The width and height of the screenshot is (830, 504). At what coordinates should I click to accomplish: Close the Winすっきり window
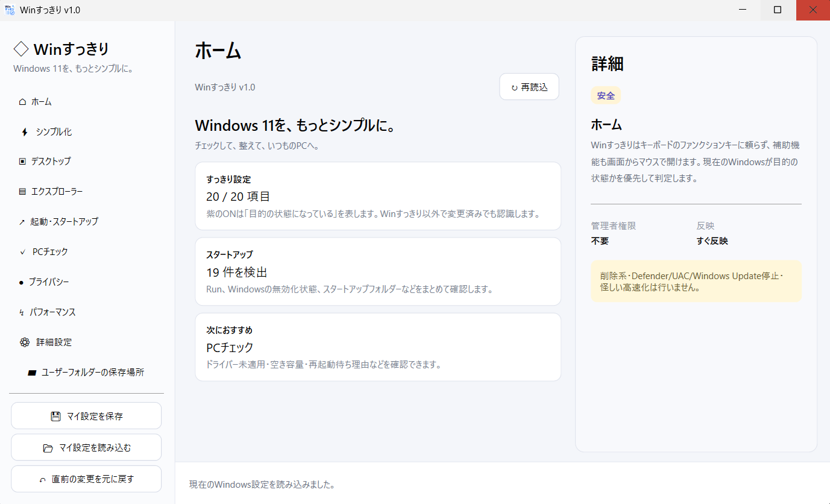[813, 10]
